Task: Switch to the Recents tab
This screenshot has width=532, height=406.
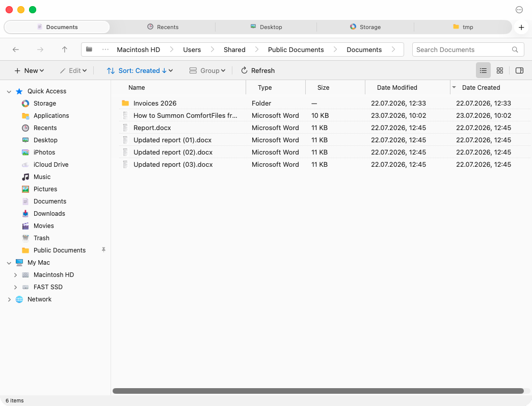Action: tap(163, 27)
